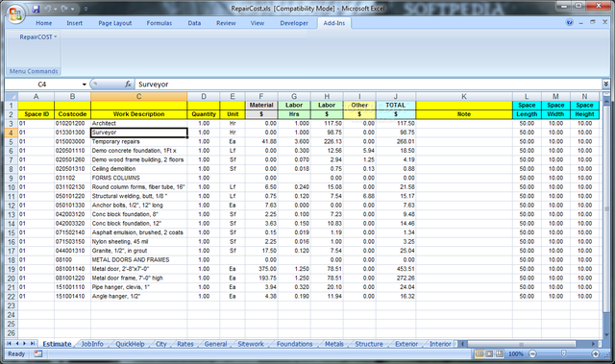Viewport: 615px width, 364px height.
Task: Select the total cell 453.51
Action: (396, 269)
